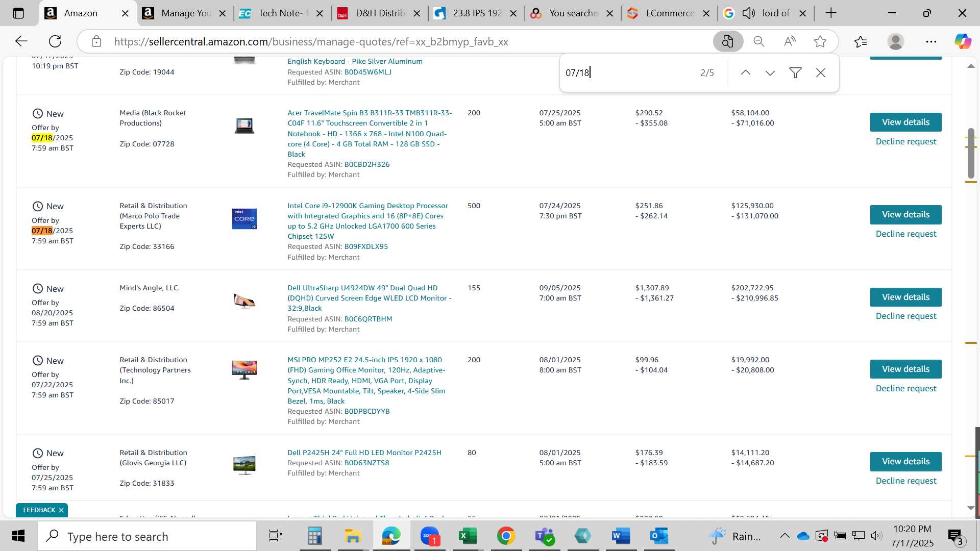Launch the Copilot sidebar
980x551 pixels.
[963, 41]
